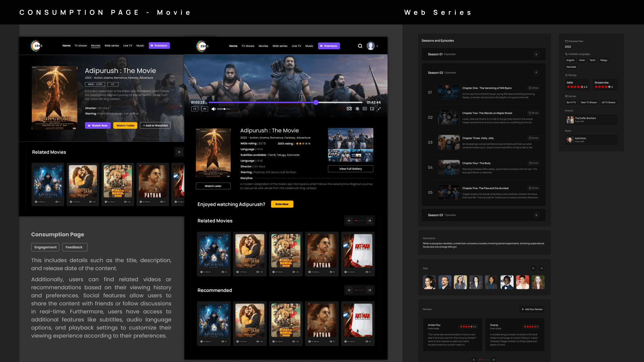Open Web series in the player page nav
This screenshot has width=644, height=362.
(x=280, y=46)
